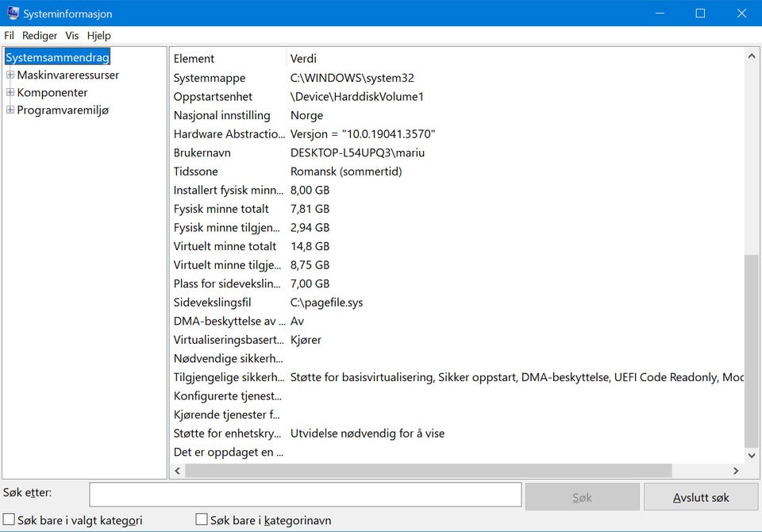Select the 8,00 GB value

coord(310,190)
